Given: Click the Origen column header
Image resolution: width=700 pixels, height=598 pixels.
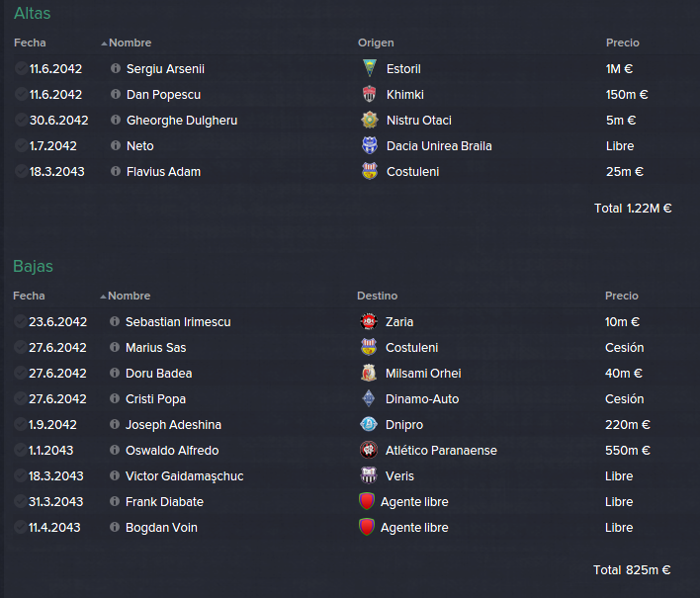Looking at the screenshot, I should pyautogui.click(x=376, y=43).
